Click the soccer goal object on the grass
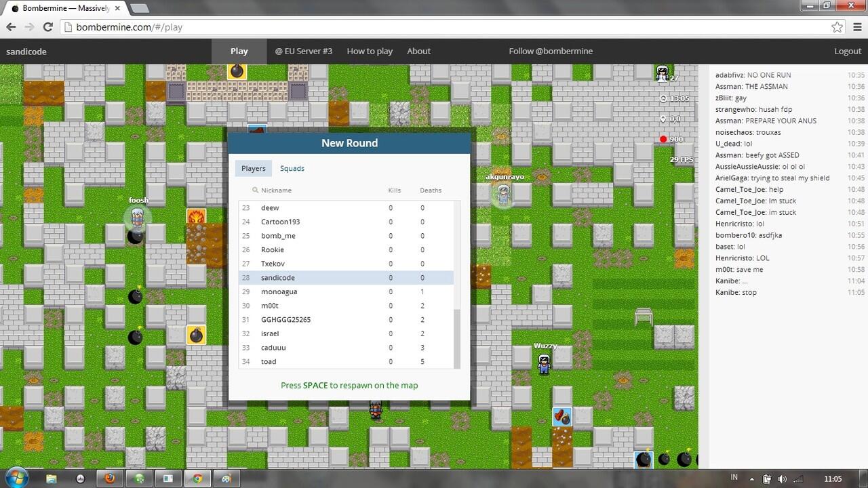 pos(644,317)
